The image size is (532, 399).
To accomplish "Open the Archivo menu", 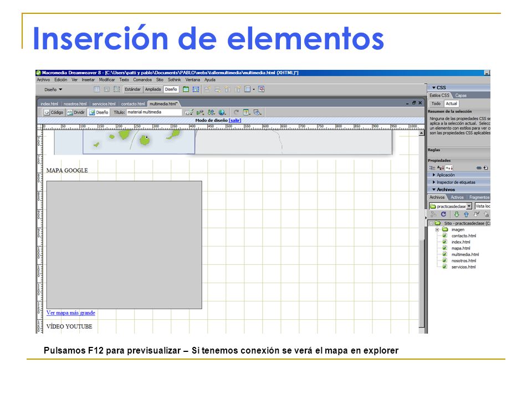I will point(43,80).
